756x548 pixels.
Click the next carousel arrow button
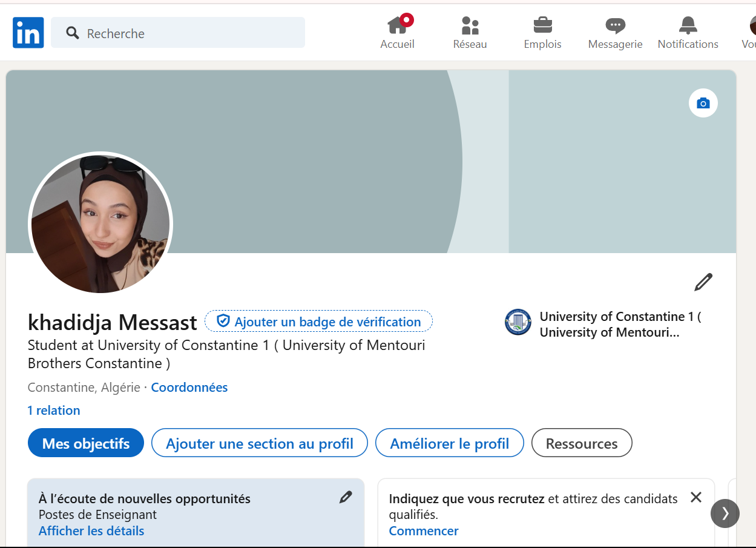tap(725, 513)
